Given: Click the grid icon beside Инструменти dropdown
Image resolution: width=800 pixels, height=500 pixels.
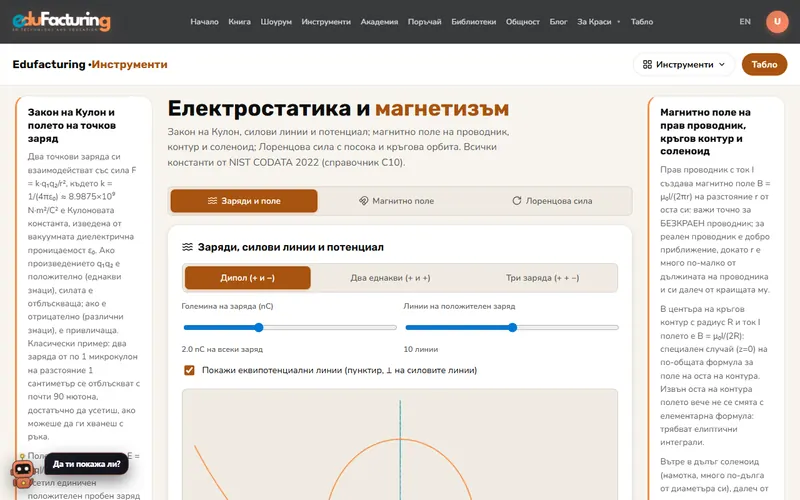Looking at the screenshot, I should 647,64.
